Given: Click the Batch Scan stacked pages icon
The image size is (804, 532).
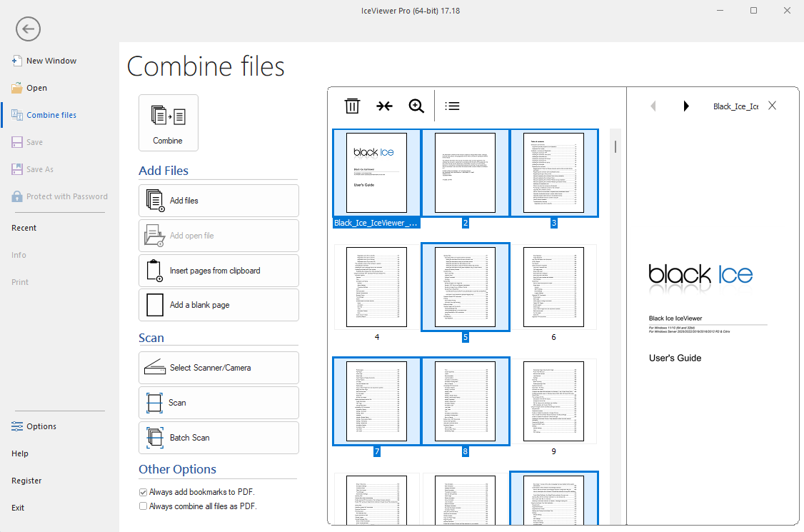Looking at the screenshot, I should tap(155, 438).
